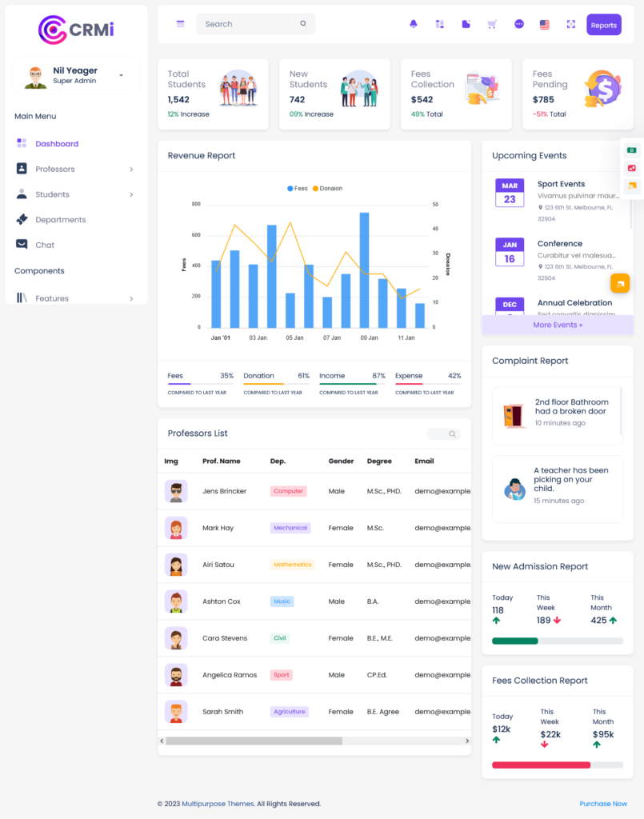644x819 pixels.
Task: Open the red image icon on right edge
Action: click(x=631, y=168)
